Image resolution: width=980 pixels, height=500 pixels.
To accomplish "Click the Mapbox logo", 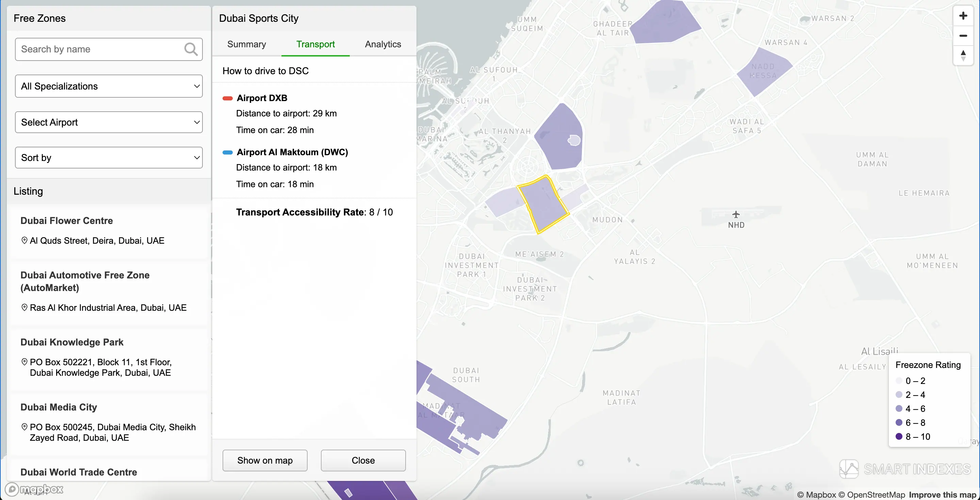I will [x=34, y=489].
